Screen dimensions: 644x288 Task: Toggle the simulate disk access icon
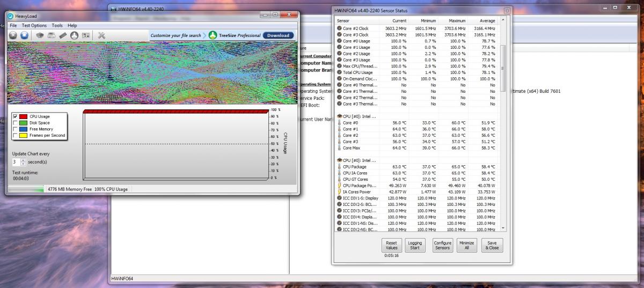(x=74, y=35)
